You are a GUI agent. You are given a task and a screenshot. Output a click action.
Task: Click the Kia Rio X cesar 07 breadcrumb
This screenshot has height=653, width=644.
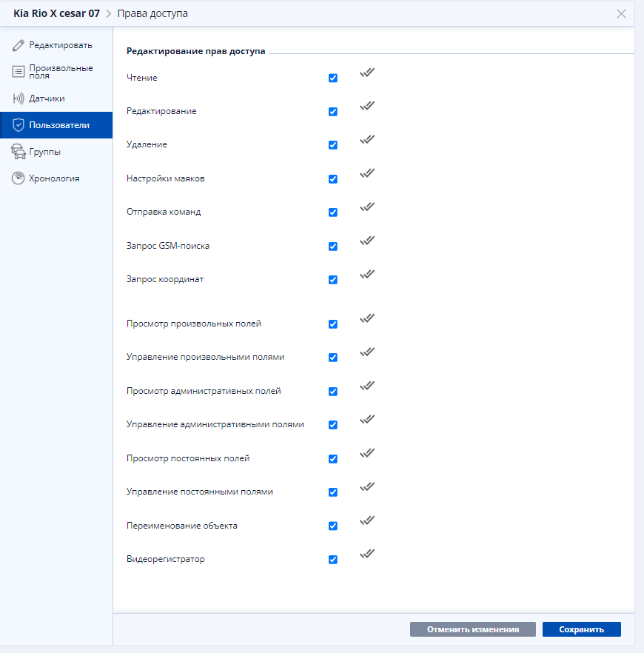[56, 13]
